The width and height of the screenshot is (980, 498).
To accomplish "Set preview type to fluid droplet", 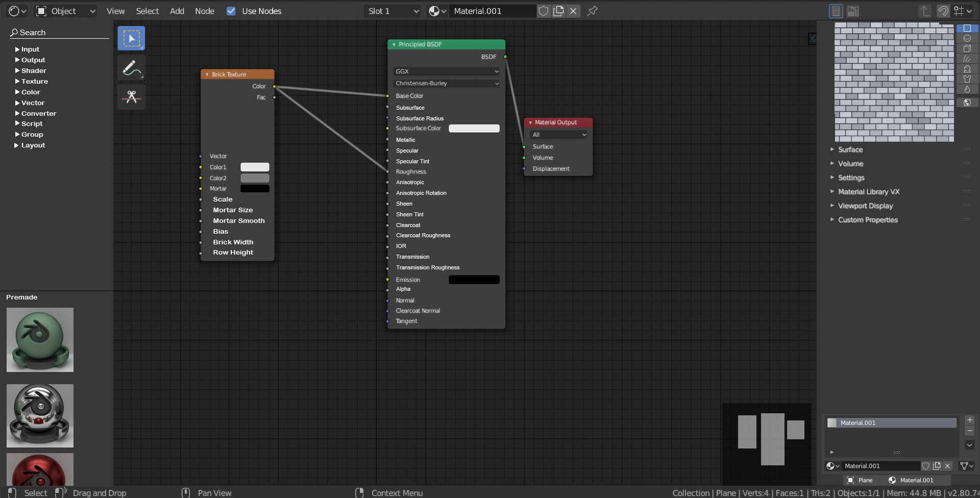I will (967, 89).
